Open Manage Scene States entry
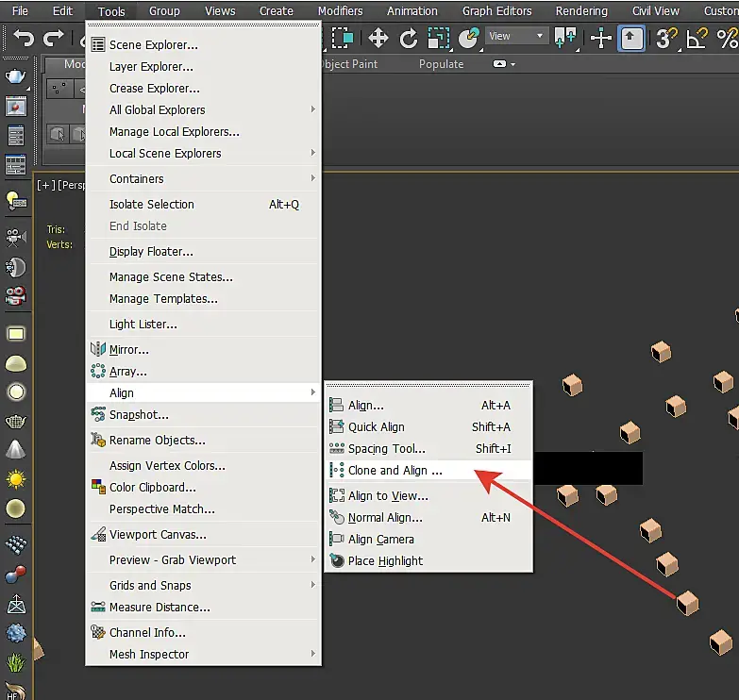This screenshot has width=739, height=700. point(204,276)
